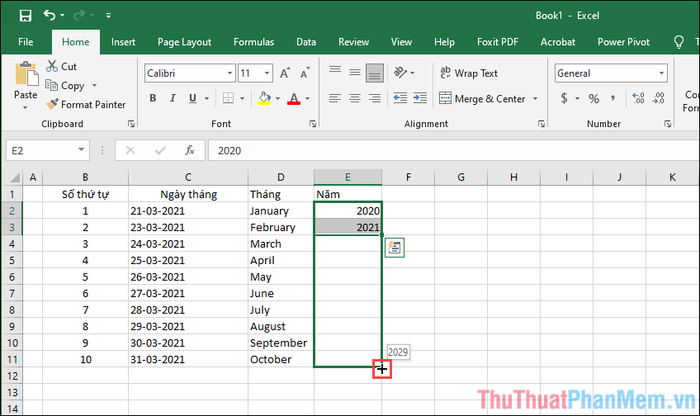Toggle Wrap Text option

click(x=467, y=73)
